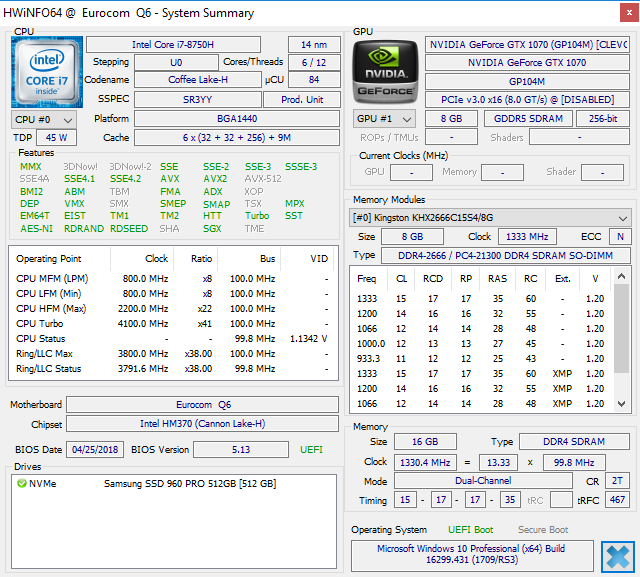Click the Ratio column header

click(x=196, y=259)
